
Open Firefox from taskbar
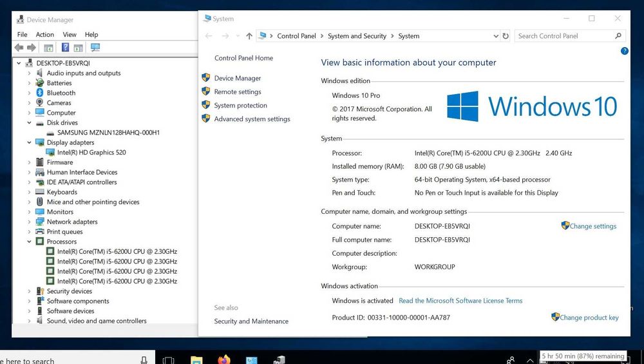(224, 360)
